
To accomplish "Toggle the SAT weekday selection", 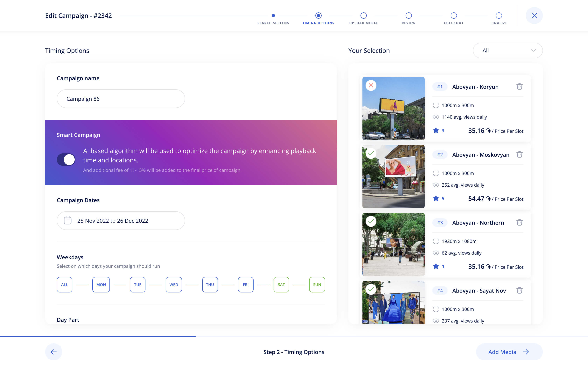I will pos(281,284).
